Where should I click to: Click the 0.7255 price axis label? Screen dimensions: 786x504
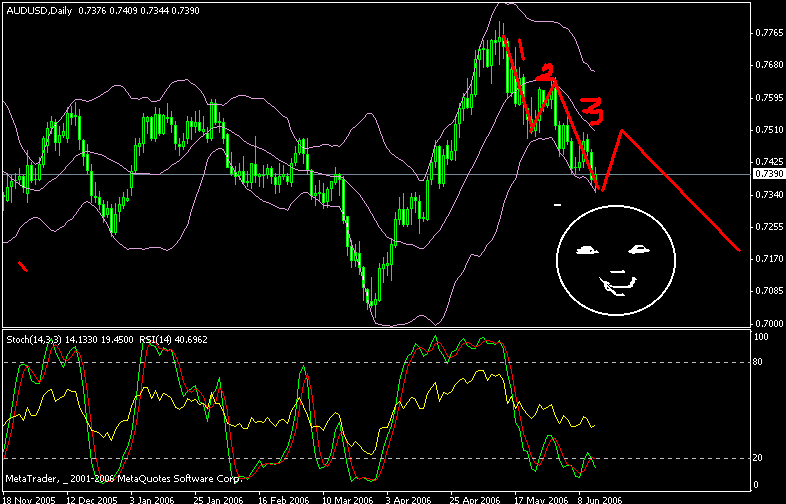point(769,226)
